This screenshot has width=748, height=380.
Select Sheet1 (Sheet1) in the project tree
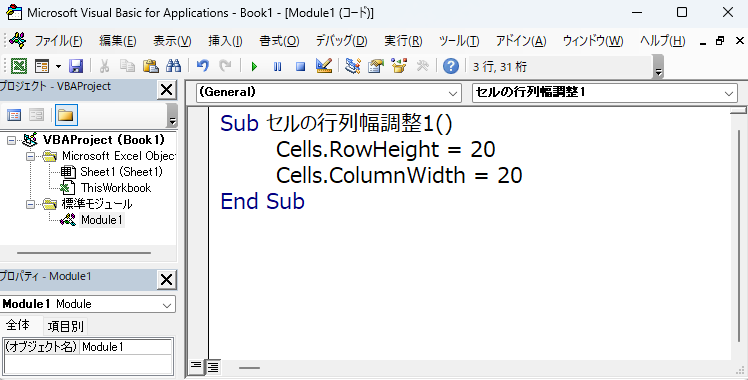tap(121, 172)
